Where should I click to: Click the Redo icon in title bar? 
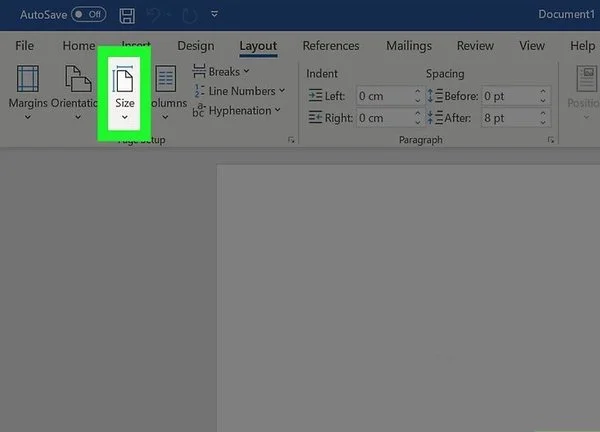tap(189, 16)
